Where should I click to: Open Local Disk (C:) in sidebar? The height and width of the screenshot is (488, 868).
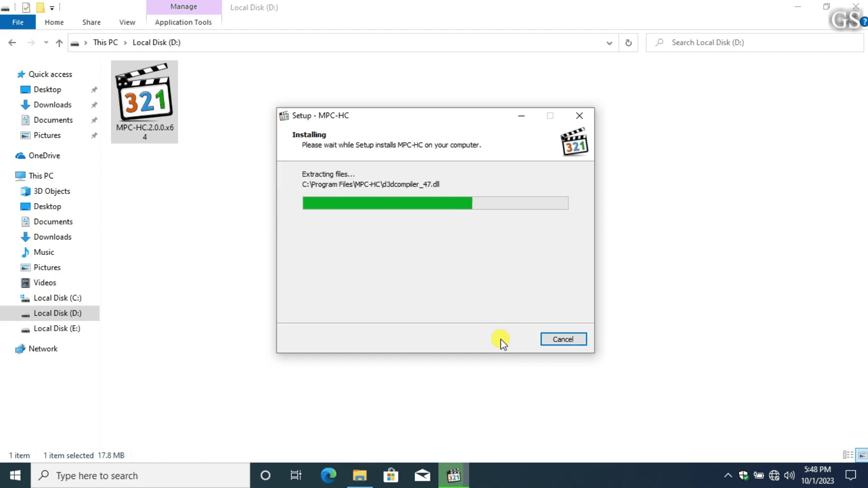point(57,298)
